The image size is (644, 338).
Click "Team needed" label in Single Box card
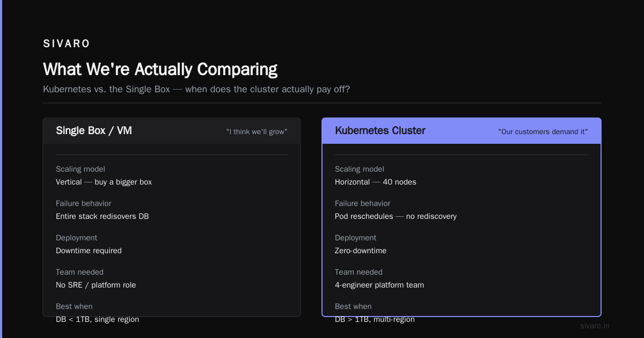79,272
